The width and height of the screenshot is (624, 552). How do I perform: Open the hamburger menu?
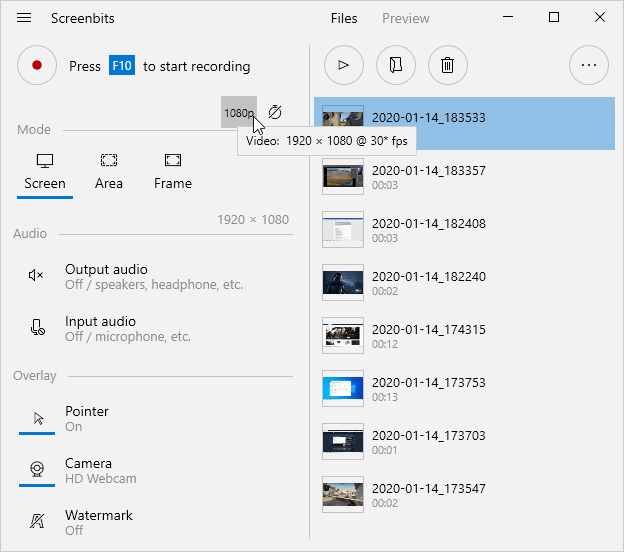click(x=24, y=18)
